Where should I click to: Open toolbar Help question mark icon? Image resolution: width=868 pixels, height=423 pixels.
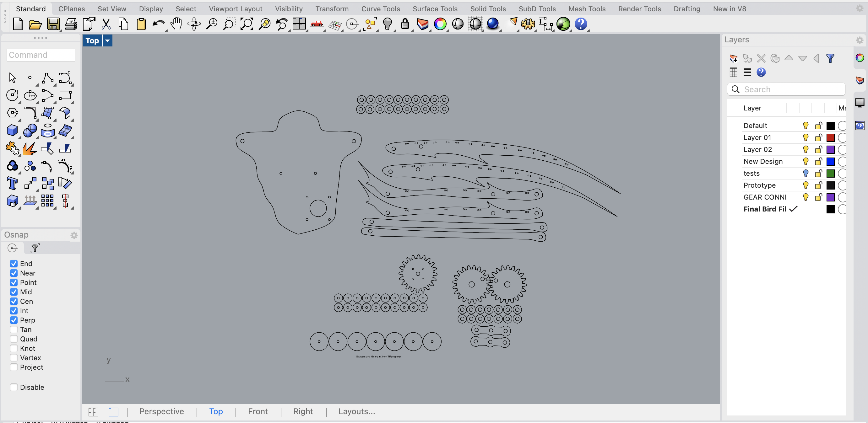(581, 24)
